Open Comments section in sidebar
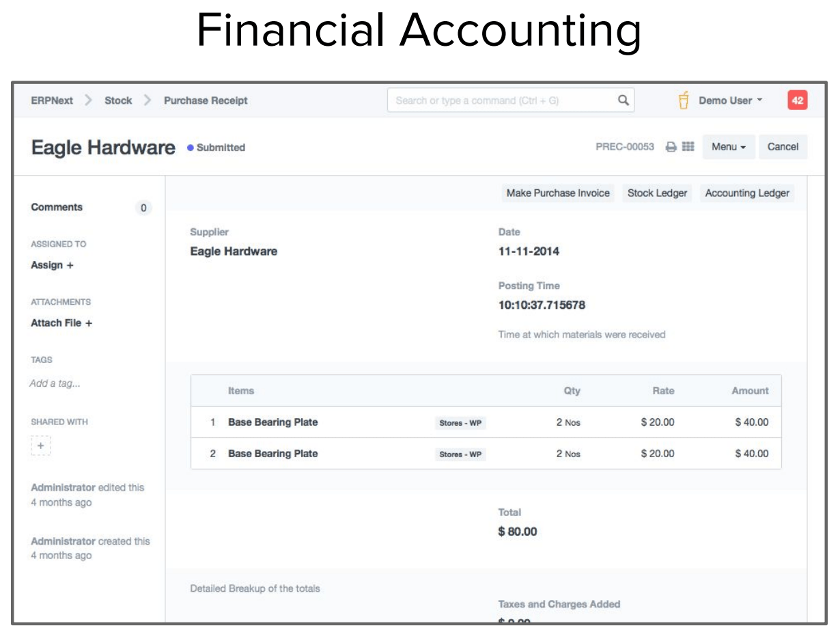Viewport: 840px width, 628px height. tap(57, 207)
